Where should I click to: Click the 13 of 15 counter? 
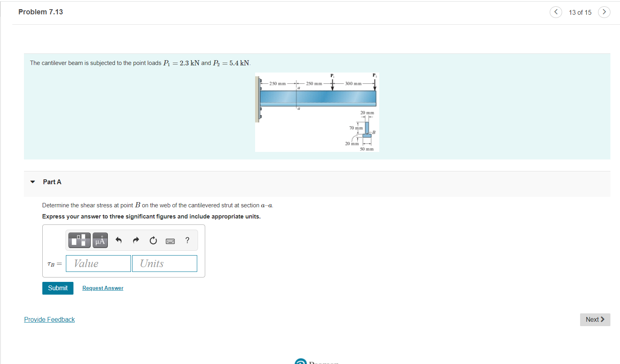coord(580,12)
